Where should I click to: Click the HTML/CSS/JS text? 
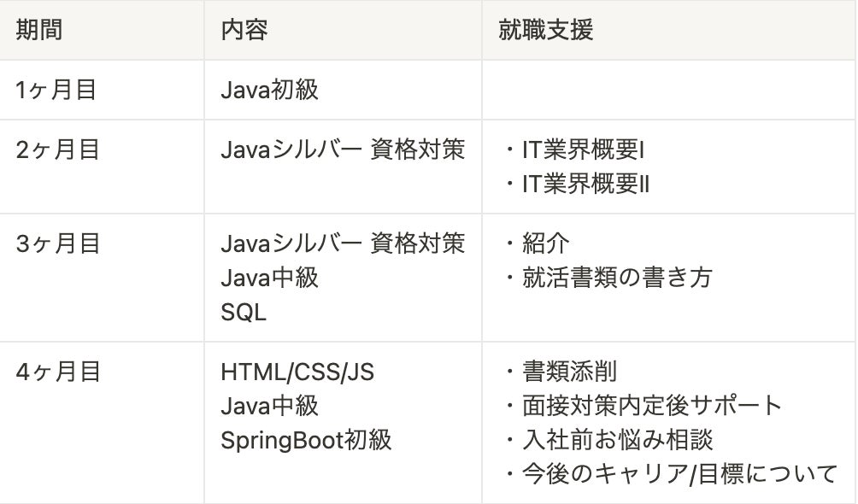tap(297, 372)
